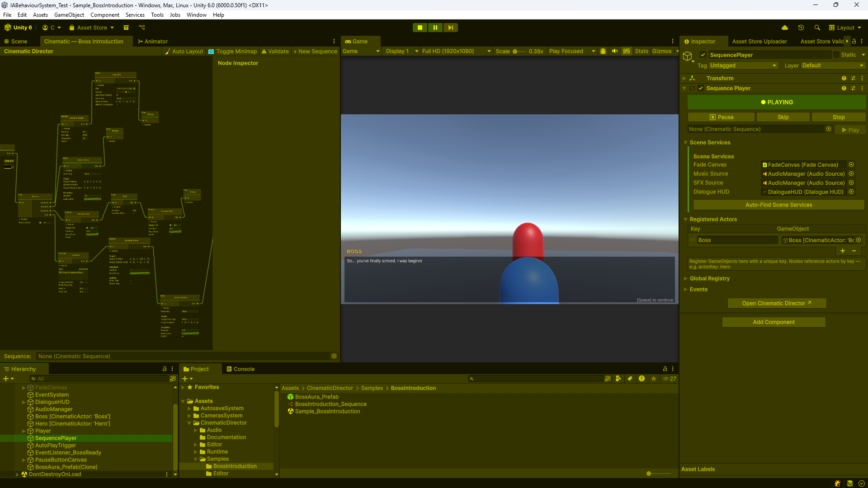Viewport: 868px width, 488px height.
Task: Toggle Stats overlay in the Game view
Action: coord(642,51)
